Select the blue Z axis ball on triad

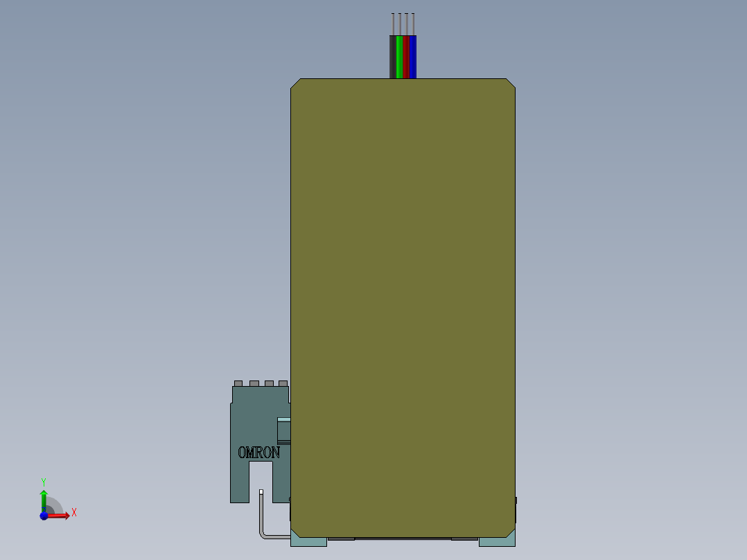pyautogui.click(x=43, y=516)
